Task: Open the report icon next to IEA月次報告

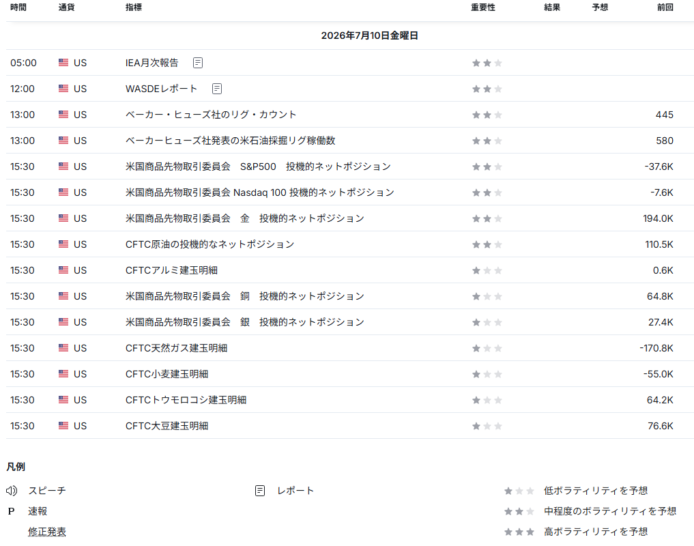Action: 198,63
